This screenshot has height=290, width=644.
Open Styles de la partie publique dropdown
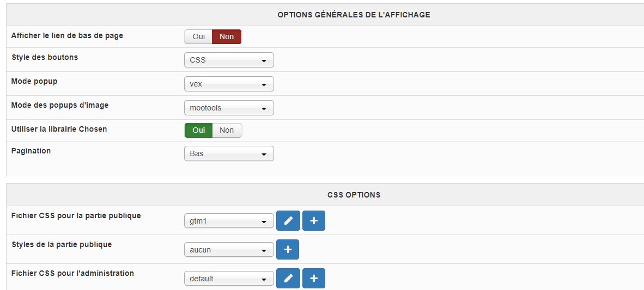(x=229, y=250)
